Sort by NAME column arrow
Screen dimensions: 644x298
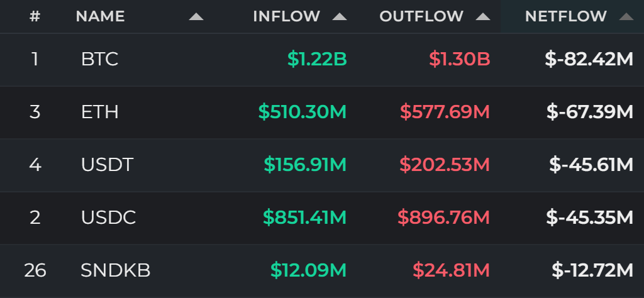(x=196, y=17)
